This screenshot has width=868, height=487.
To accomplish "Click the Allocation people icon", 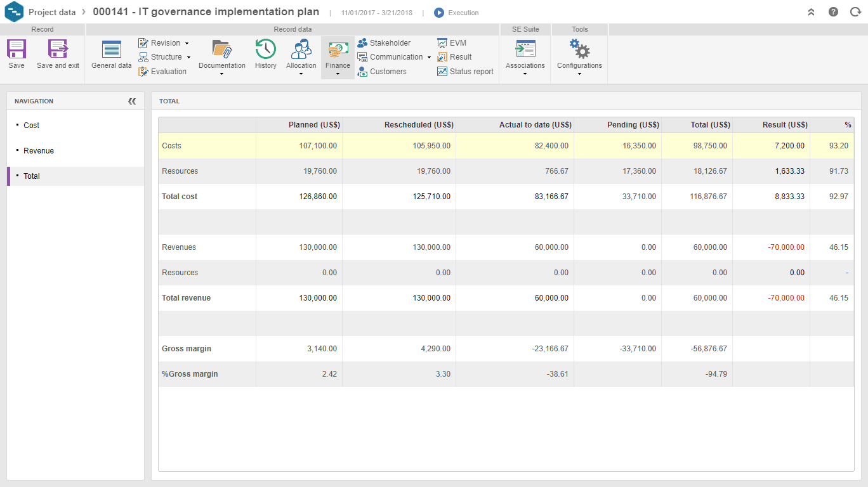I will pos(301,49).
